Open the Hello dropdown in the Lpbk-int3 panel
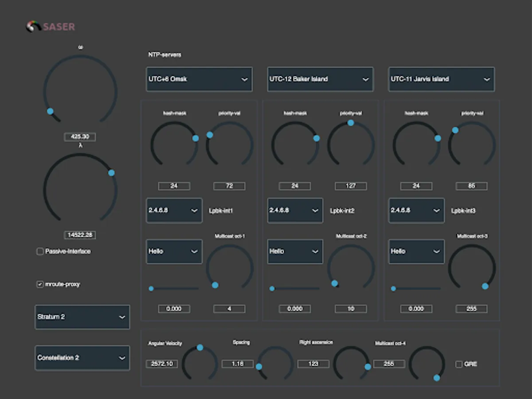The image size is (532, 399). click(416, 251)
